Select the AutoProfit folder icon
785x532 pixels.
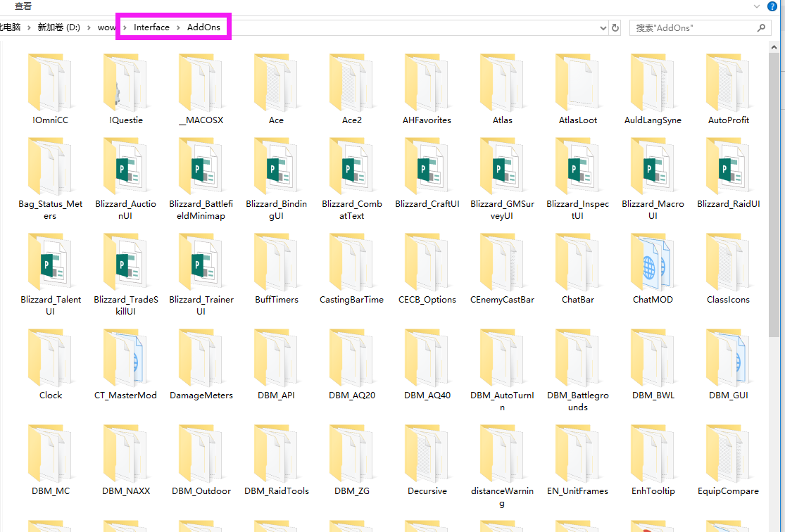coord(729,82)
